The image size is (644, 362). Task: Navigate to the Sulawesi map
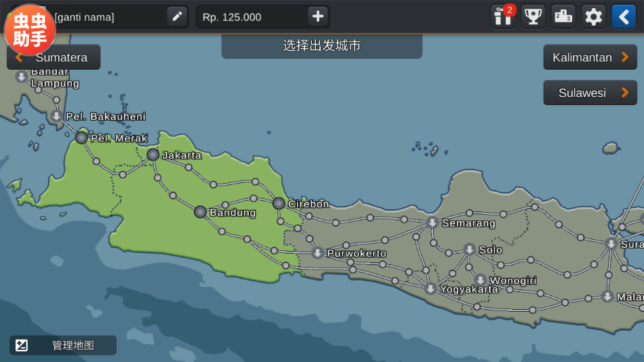coord(590,93)
